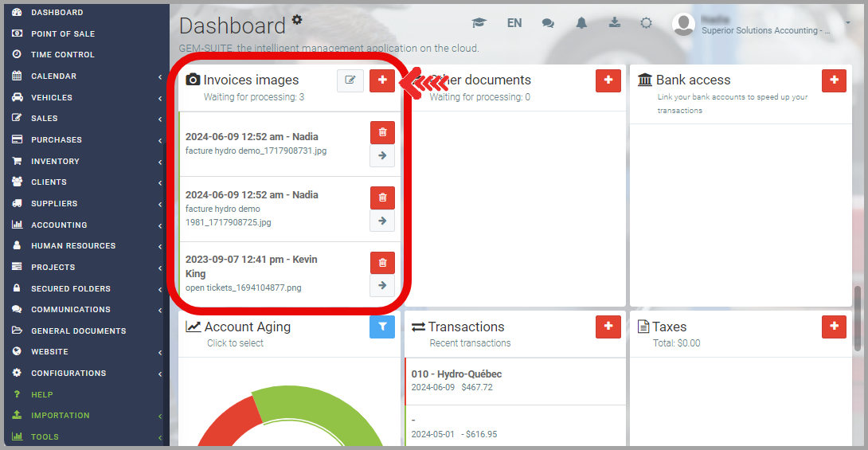Open the chat messages icon
Screen dimensions: 868x450
[548, 23]
